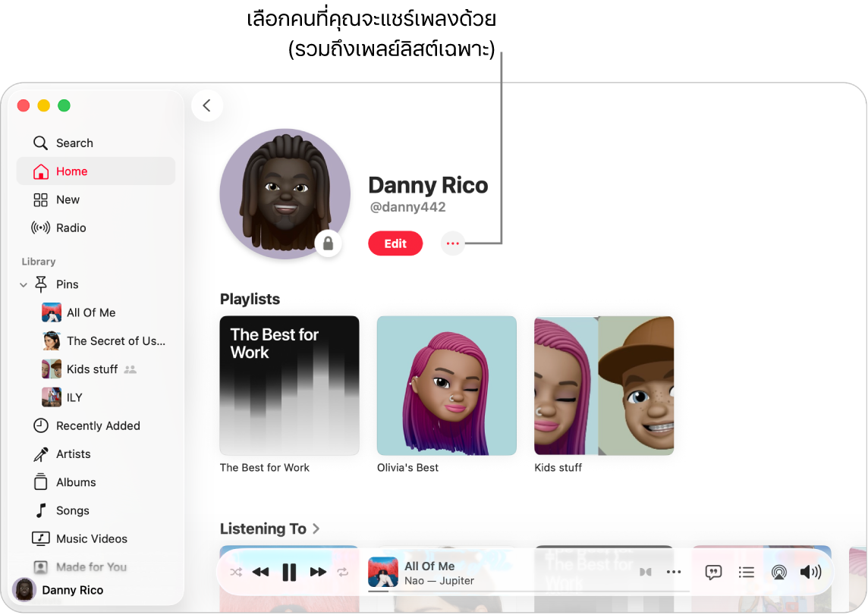Show lyrics for the current song
Screen dimensions: 868x615
point(712,572)
